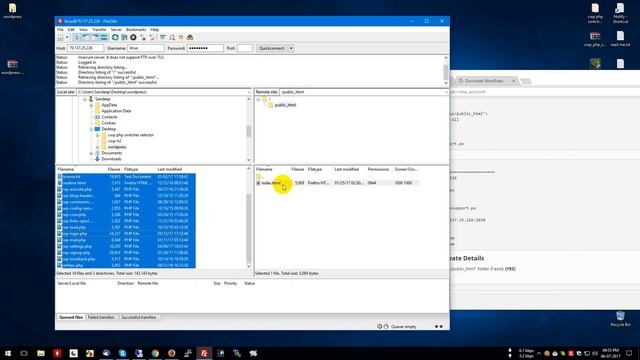The height and width of the screenshot is (360, 640).
Task: Select the public_html folder in remote tree
Action: pyautogui.click(x=285, y=105)
